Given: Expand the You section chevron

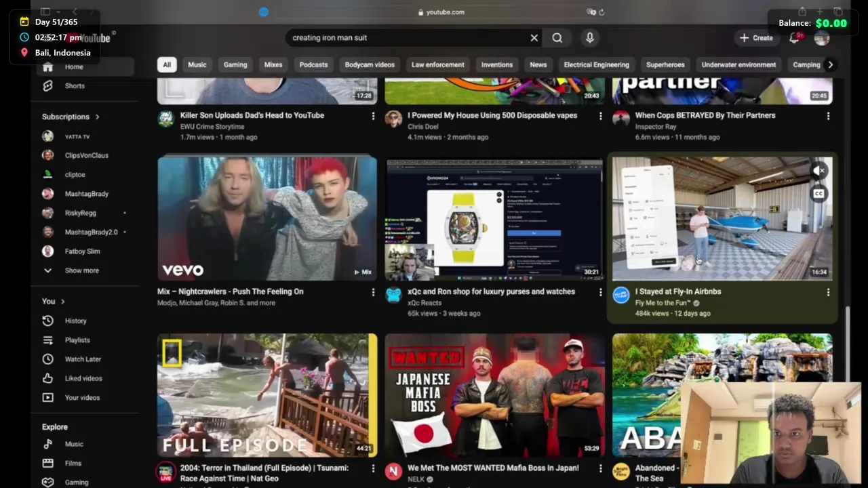Looking at the screenshot, I should (63, 302).
